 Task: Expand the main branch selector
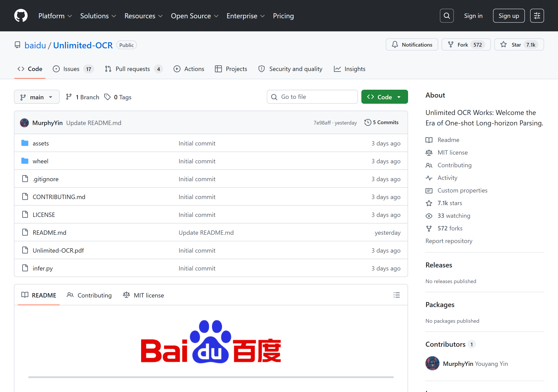(37, 97)
